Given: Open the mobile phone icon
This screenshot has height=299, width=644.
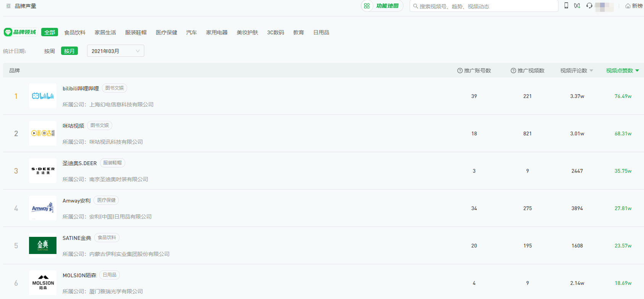Looking at the screenshot, I should (x=566, y=6).
